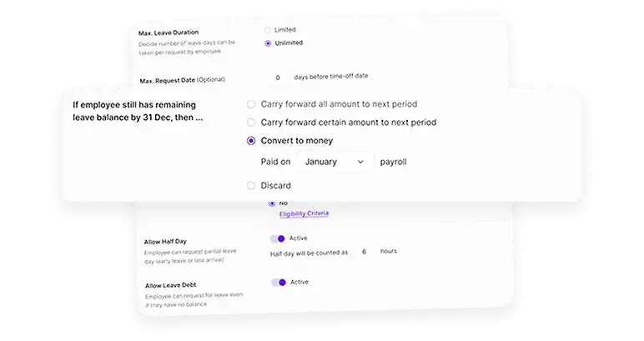Viewport: 644px width, 341px height.
Task: Choose Carry forward certain amount to next period
Action: click(x=251, y=123)
